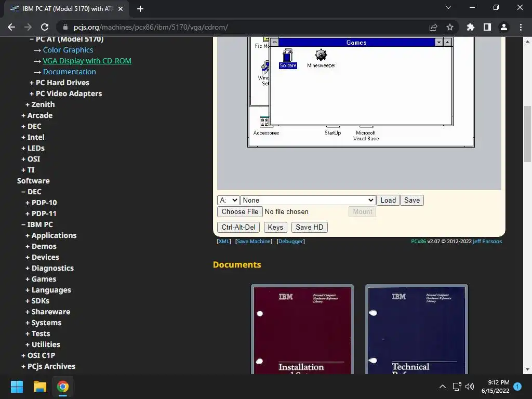Open the Color Graphics link
This screenshot has width=532, height=399.
pos(68,50)
